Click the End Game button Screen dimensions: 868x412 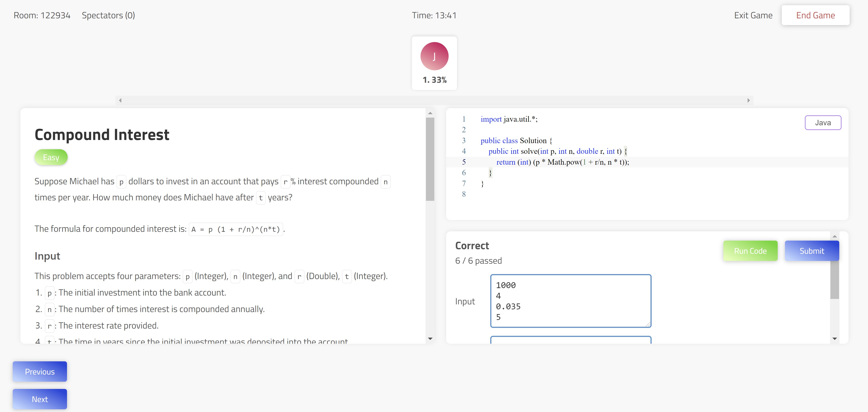coord(815,15)
